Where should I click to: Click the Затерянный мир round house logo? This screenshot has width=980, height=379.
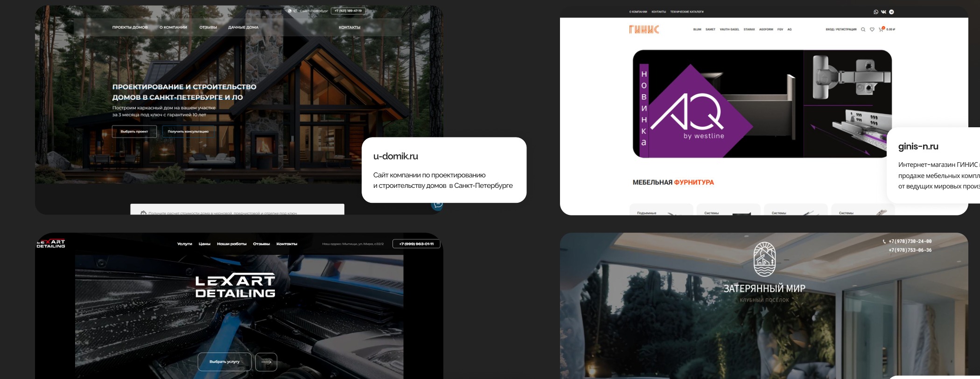click(x=764, y=259)
